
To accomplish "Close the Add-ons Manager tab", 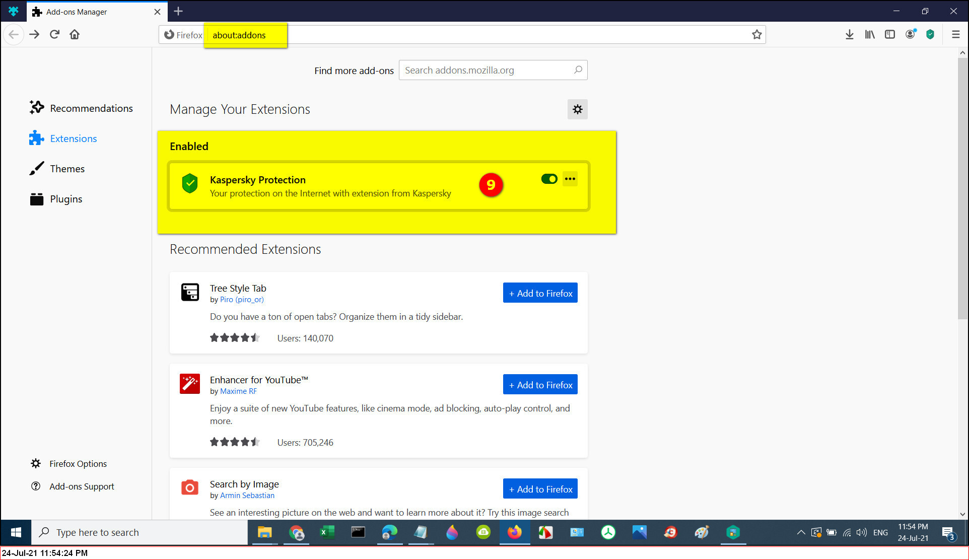I will pyautogui.click(x=157, y=12).
